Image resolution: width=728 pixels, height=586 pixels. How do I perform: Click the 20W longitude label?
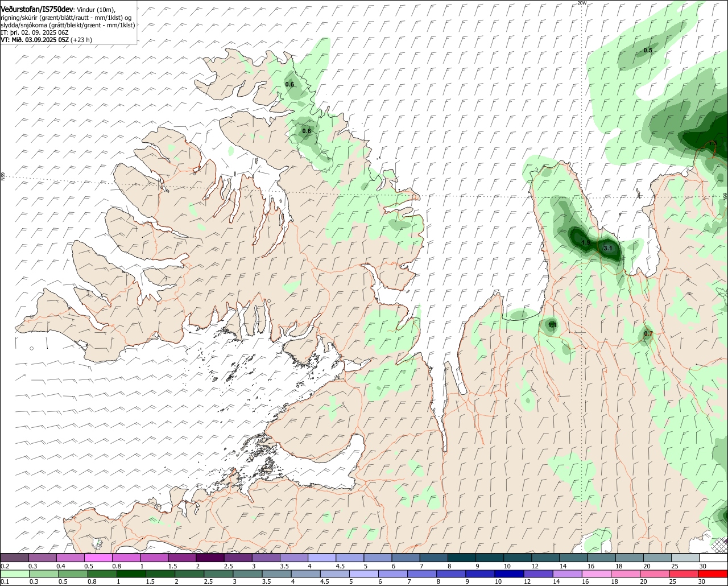click(581, 3)
